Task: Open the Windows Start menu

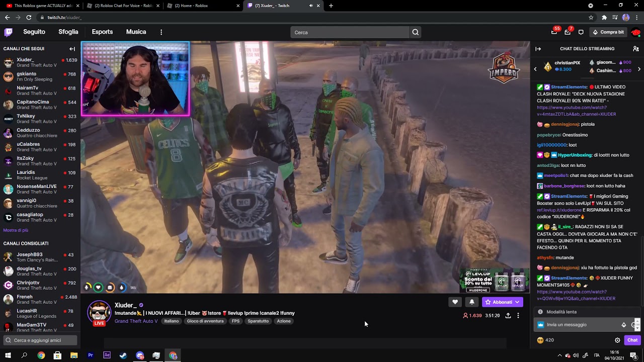Action: 8,355
